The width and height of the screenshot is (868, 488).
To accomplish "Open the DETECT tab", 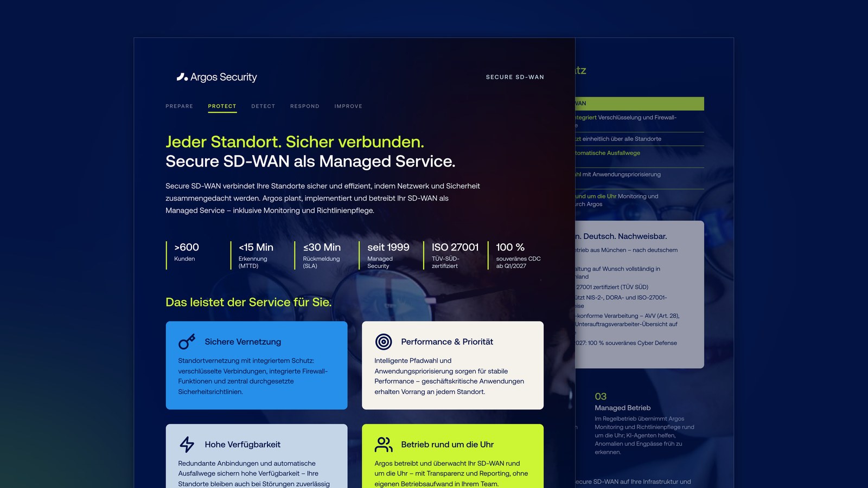I will pyautogui.click(x=263, y=106).
